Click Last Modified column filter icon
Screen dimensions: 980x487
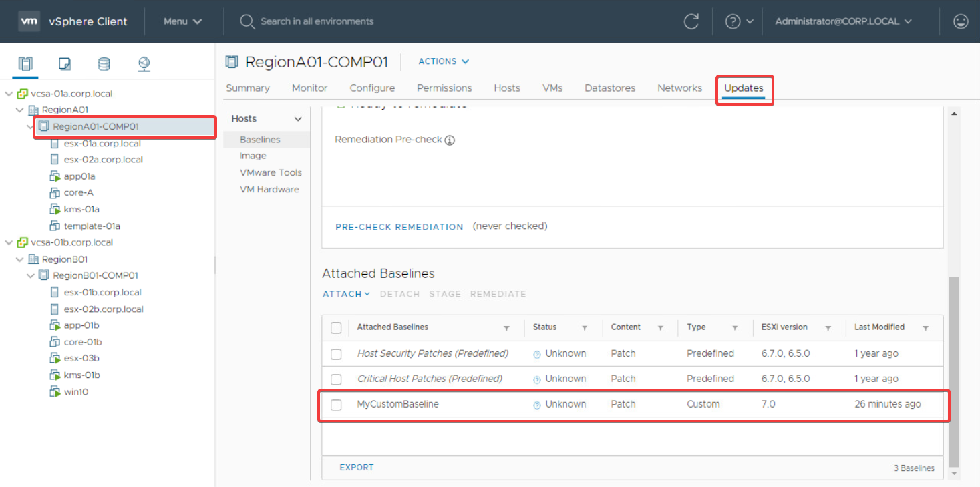(x=926, y=328)
